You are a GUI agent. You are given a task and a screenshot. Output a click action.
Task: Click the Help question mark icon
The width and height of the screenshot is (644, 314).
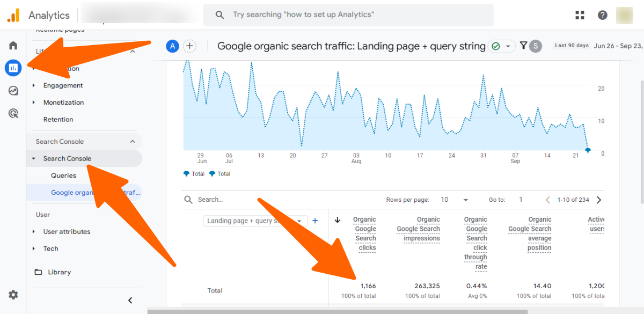(603, 15)
